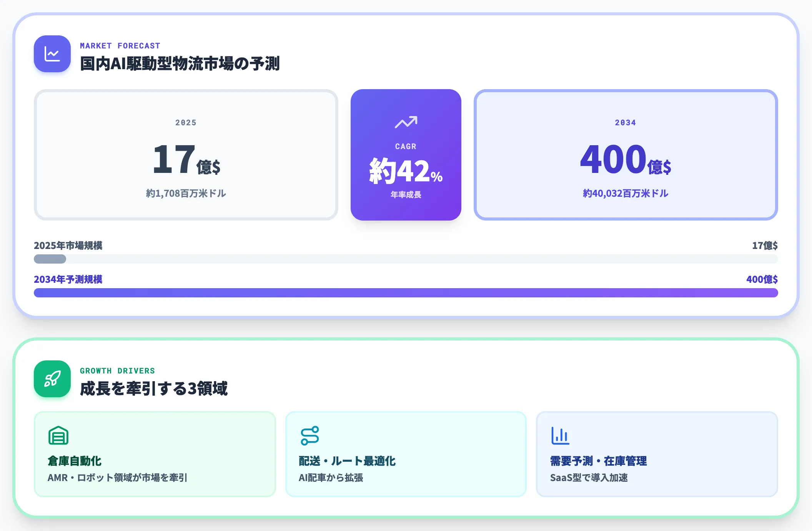Click the CAGR label text
The width and height of the screenshot is (812, 531).
pyautogui.click(x=406, y=146)
